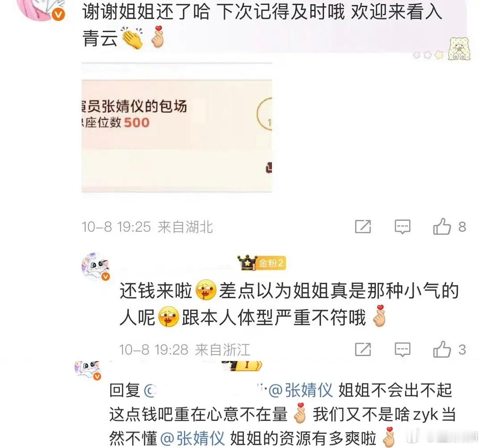Open the cat avatar of the bottom reply
Image resolution: width=482 pixels, height=448 pixels.
[x=88, y=370]
